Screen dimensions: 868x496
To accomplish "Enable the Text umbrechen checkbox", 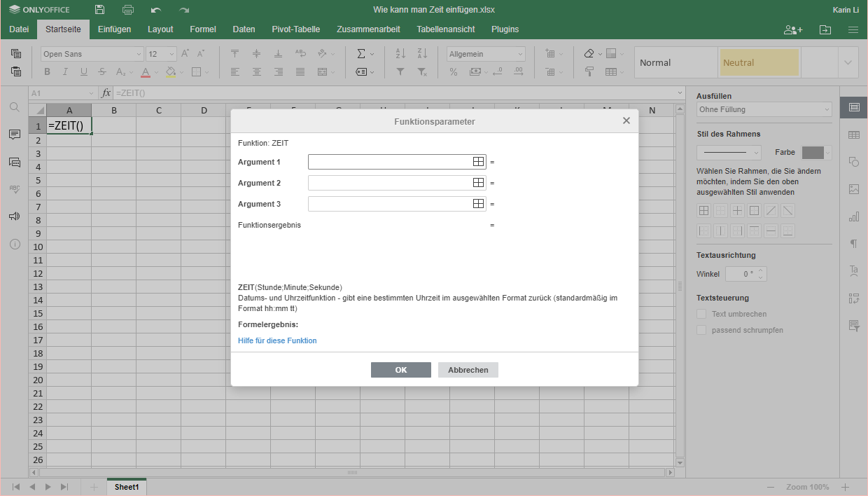I will 701,314.
